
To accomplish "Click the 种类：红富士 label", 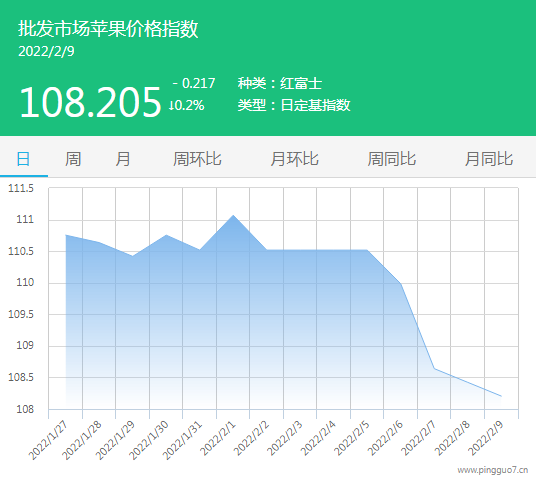I will (x=280, y=83).
